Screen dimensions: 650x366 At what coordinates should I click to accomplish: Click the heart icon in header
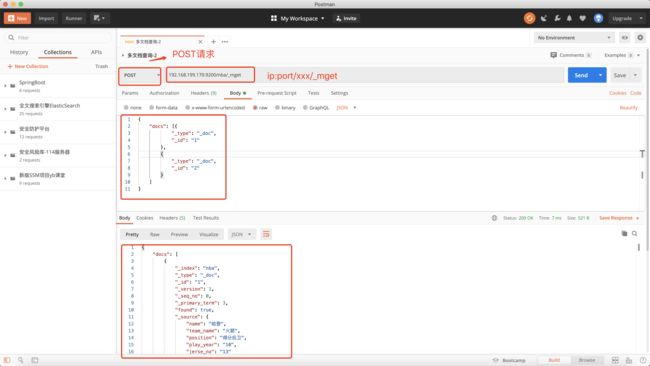coord(582,18)
